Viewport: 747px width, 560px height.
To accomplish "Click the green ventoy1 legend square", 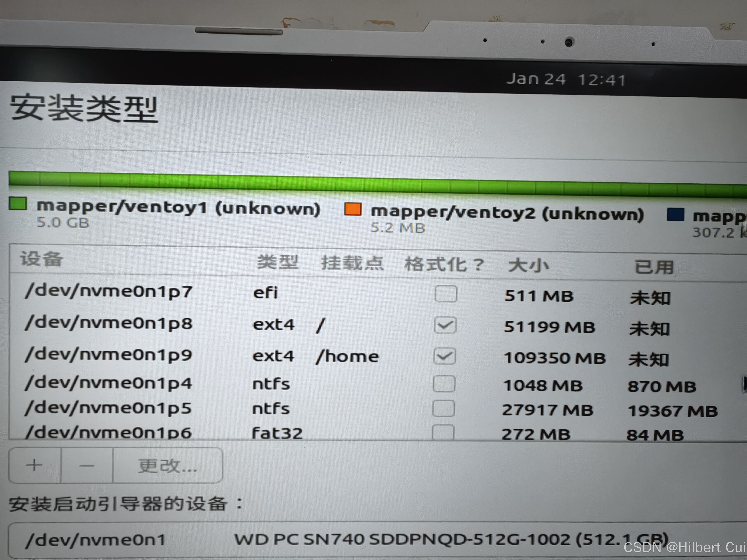I will click(18, 204).
